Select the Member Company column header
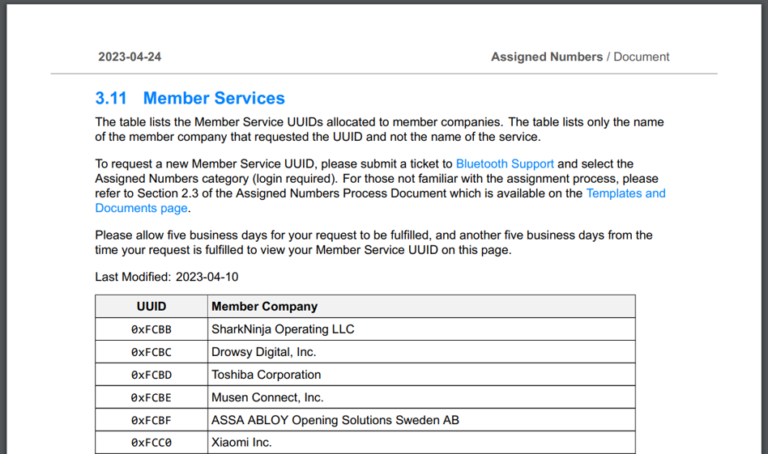This screenshot has width=768, height=454. point(264,306)
